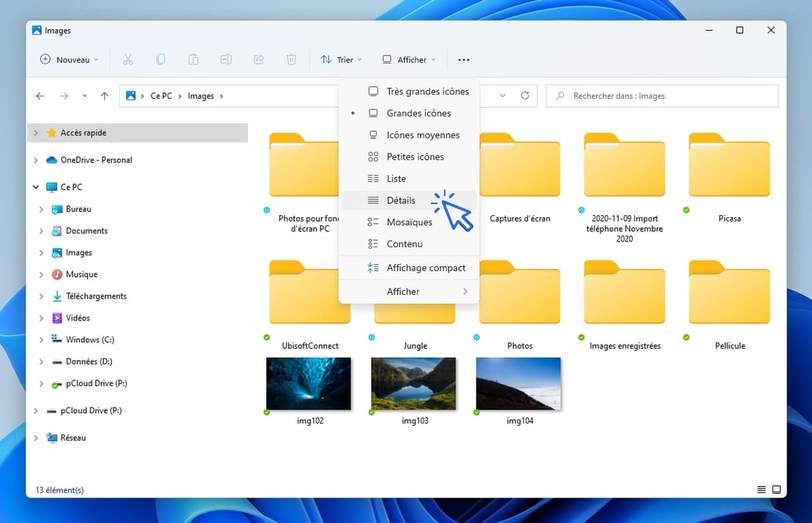Choose Très grandes icônes view
The height and width of the screenshot is (523, 812).
409,91
